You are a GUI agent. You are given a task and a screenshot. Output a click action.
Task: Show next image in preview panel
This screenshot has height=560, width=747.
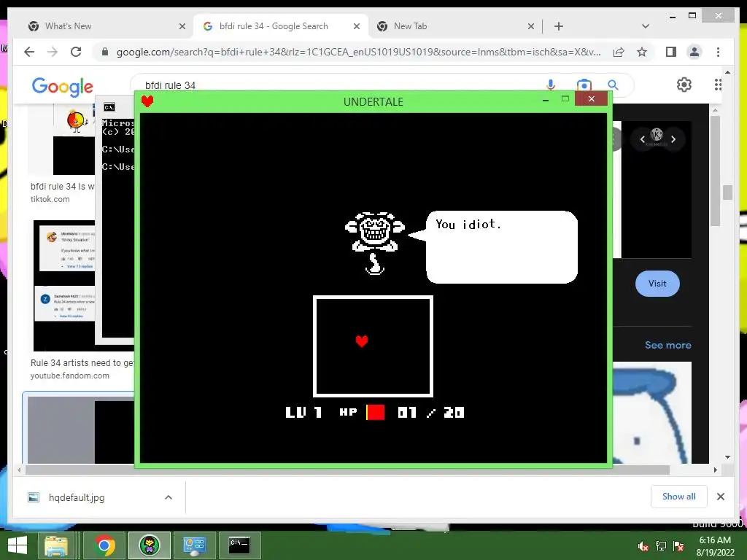click(x=673, y=139)
